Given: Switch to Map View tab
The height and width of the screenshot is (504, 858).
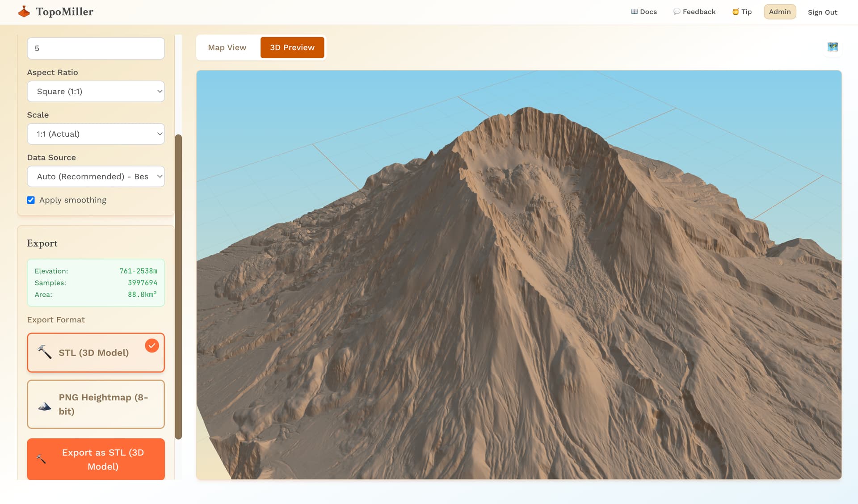Looking at the screenshot, I should click(x=227, y=47).
